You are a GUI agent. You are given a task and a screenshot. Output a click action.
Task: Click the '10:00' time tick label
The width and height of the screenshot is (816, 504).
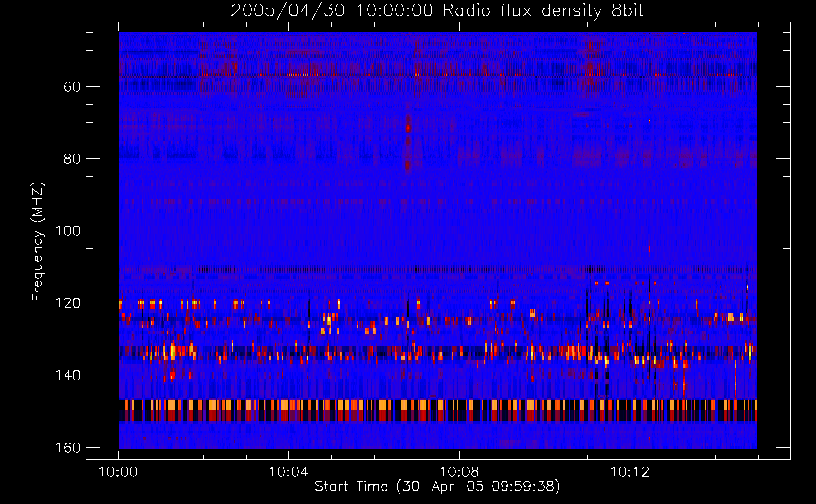(118, 472)
